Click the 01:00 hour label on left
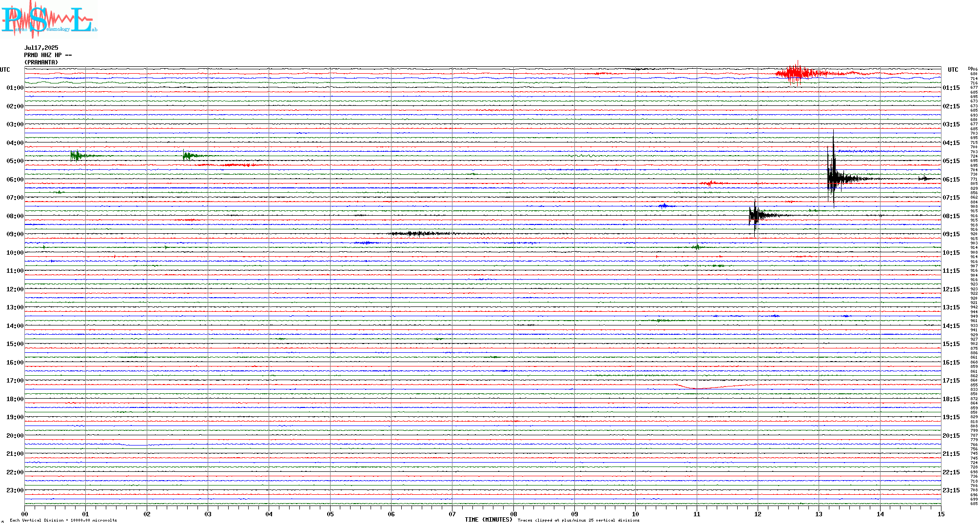980x527 pixels. coord(15,88)
